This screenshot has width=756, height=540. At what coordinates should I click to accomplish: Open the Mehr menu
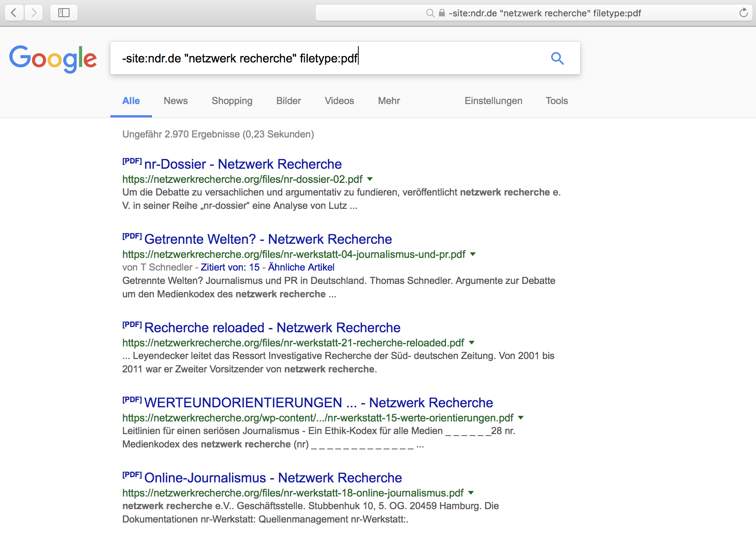pos(389,101)
